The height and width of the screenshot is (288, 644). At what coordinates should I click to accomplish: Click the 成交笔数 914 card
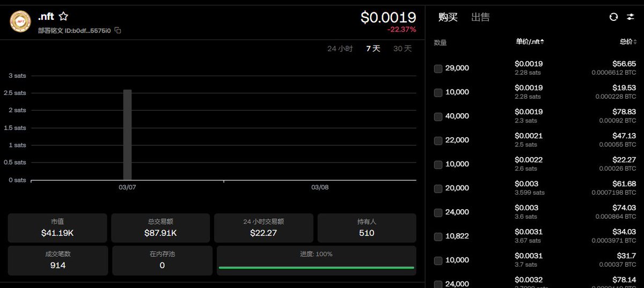click(x=57, y=260)
